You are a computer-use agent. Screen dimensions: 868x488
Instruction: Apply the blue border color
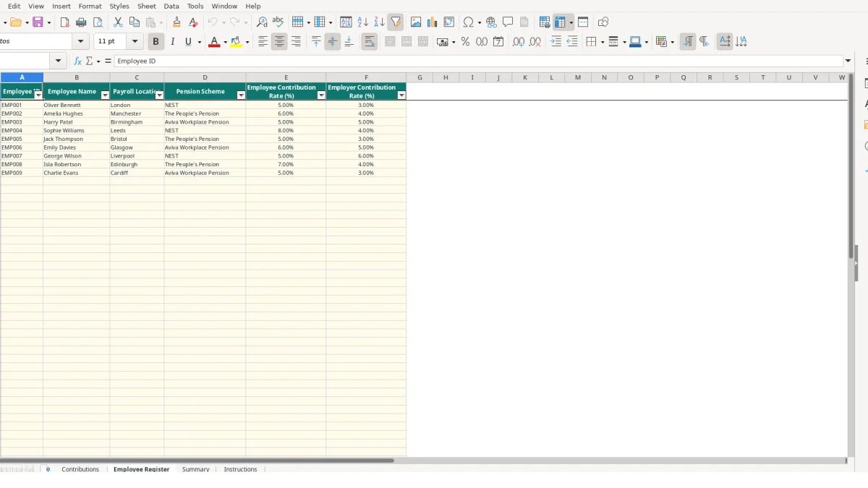click(635, 42)
